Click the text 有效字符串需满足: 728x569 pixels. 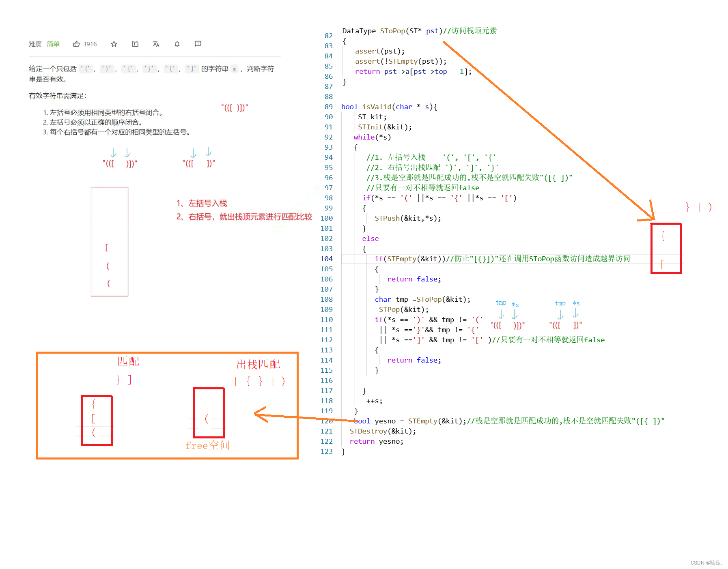pos(58,96)
